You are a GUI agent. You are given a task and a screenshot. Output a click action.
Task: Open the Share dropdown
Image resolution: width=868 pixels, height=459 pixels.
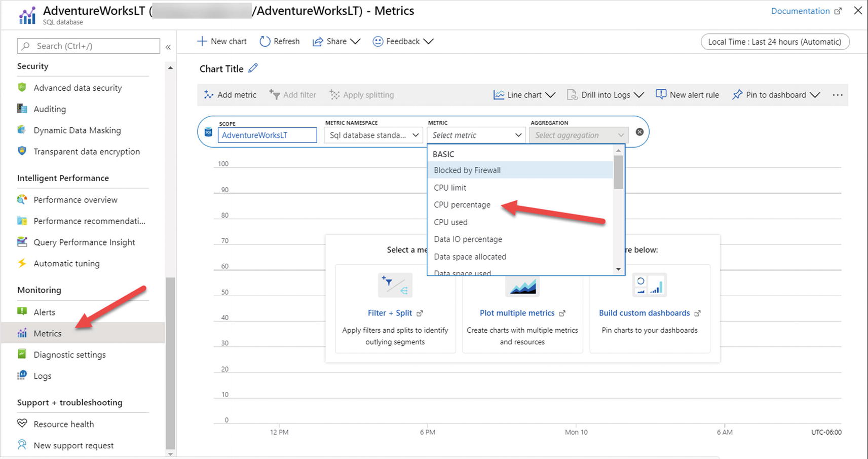point(336,42)
